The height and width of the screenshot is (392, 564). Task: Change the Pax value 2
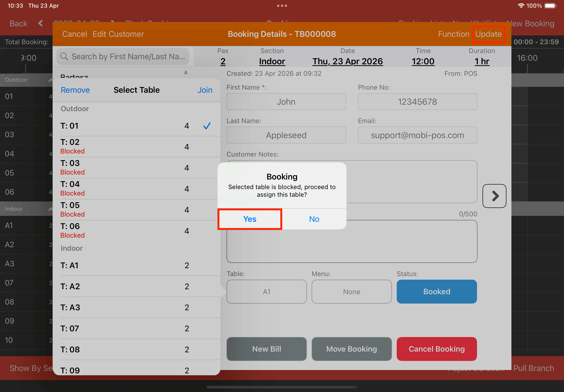(223, 61)
